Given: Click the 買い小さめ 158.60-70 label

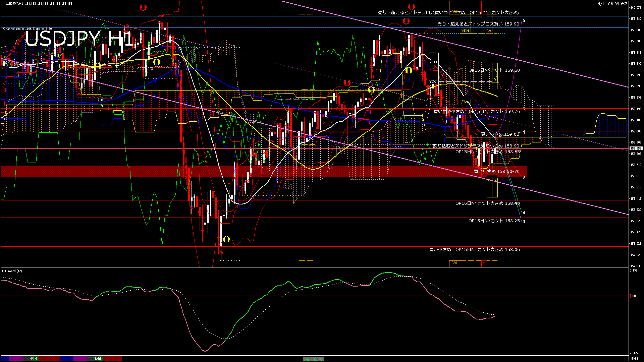Looking at the screenshot, I should point(496,172).
